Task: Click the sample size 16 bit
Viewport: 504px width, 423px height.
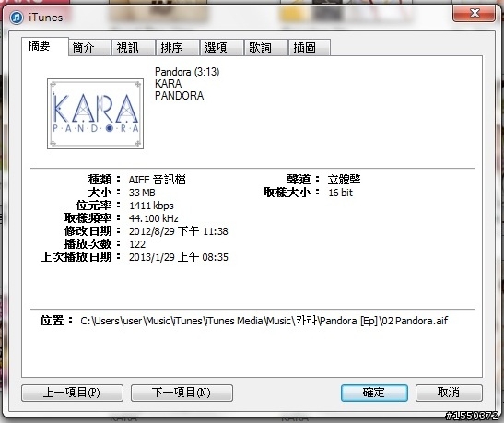Action: pyautogui.click(x=341, y=193)
